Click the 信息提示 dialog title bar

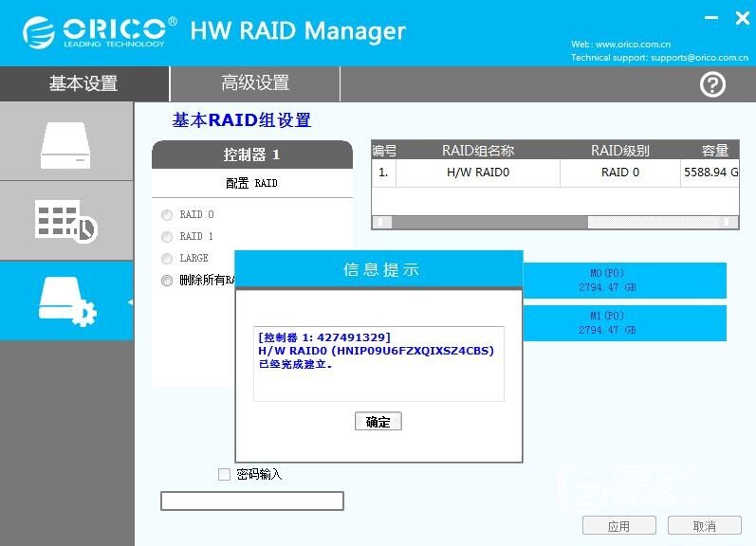(x=379, y=269)
